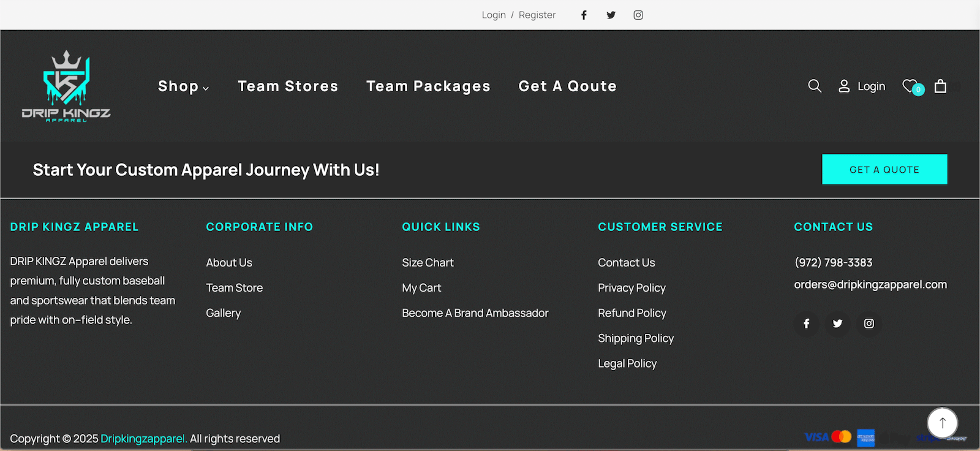Open Instagram icon in top bar
Screen dimensions: 980x451
coord(638,15)
